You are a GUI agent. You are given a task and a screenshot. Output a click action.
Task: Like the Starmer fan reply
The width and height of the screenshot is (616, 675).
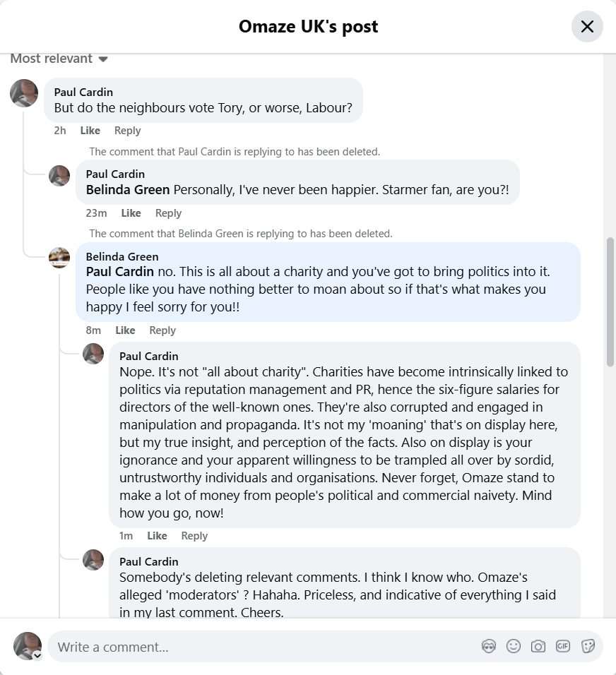coord(131,213)
